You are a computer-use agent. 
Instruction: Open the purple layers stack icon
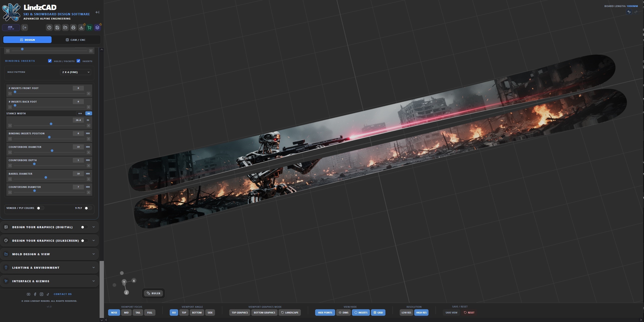97,28
